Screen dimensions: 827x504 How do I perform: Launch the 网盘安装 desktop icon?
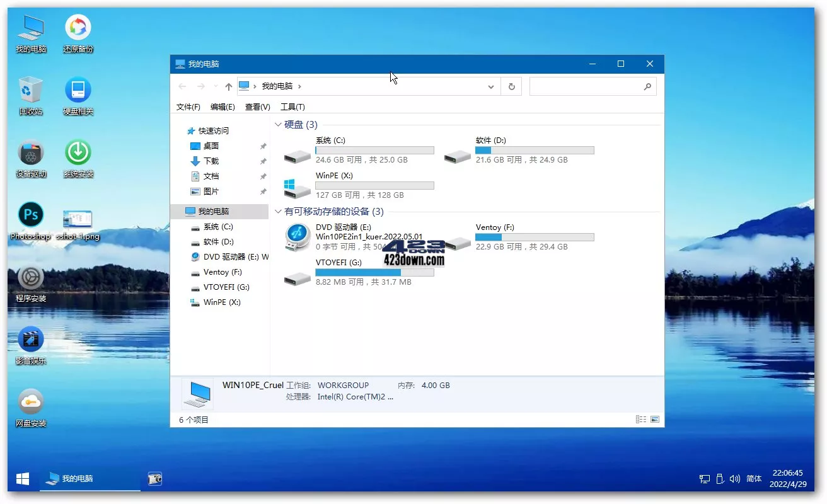[x=30, y=401]
